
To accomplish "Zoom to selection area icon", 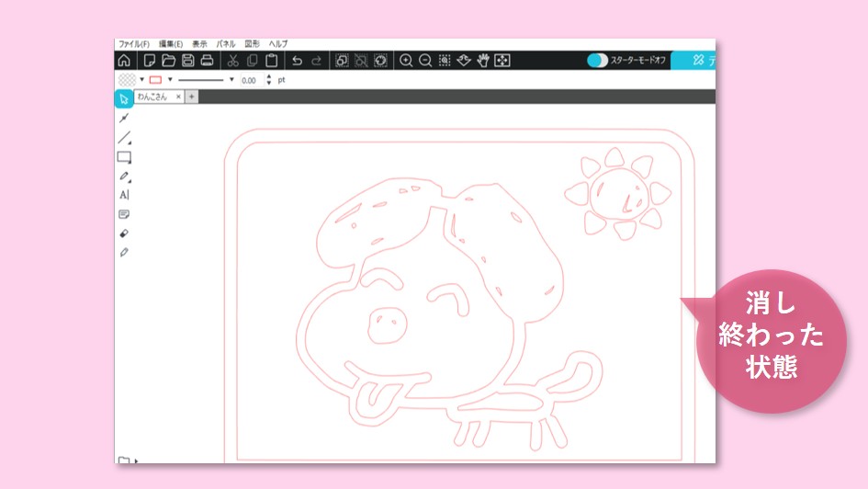I will (x=445, y=61).
